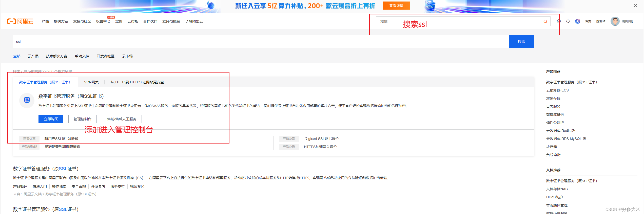Focus the top header search box
Image resolution: width=644 pixels, height=214 pixels.
click(x=463, y=21)
